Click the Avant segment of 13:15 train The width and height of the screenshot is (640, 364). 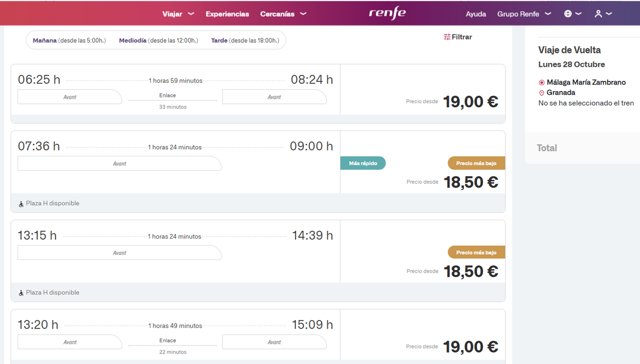[x=119, y=253]
